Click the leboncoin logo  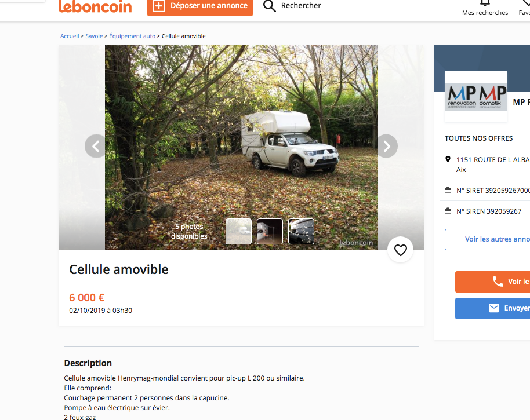click(95, 6)
